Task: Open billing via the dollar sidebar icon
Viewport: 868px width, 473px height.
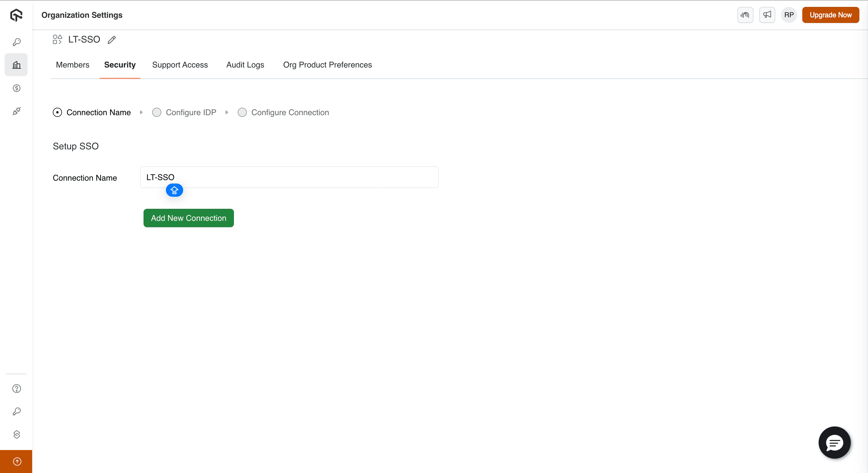Action: [x=16, y=88]
